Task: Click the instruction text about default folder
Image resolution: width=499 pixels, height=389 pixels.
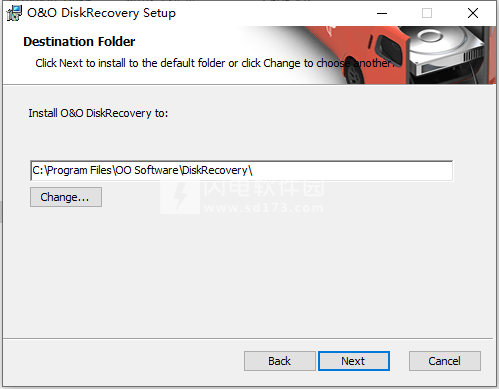Action: point(215,63)
